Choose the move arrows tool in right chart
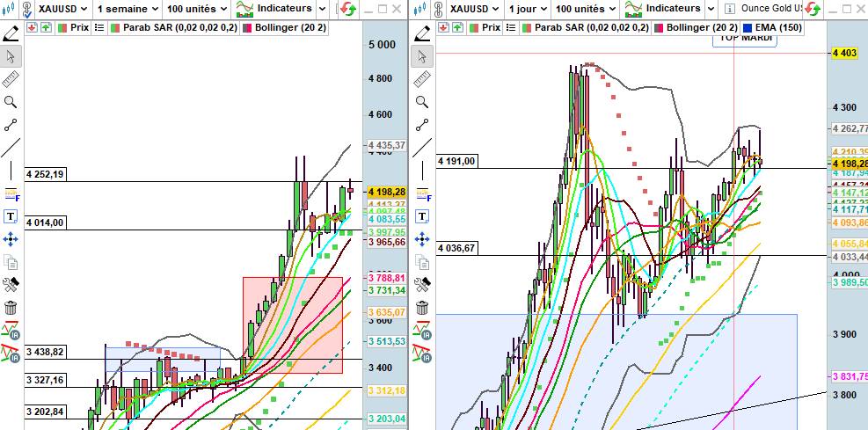 pyautogui.click(x=423, y=239)
